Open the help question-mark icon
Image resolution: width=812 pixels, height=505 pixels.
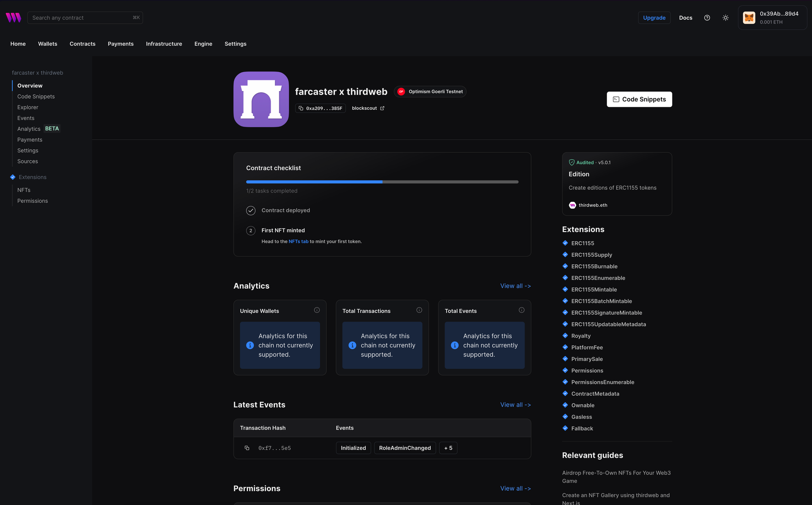(707, 18)
